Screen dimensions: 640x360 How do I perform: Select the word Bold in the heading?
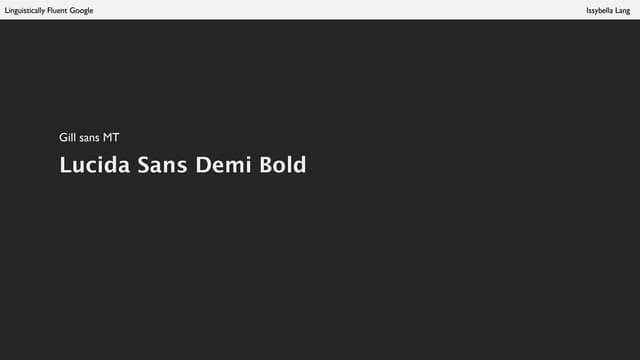pos(282,164)
